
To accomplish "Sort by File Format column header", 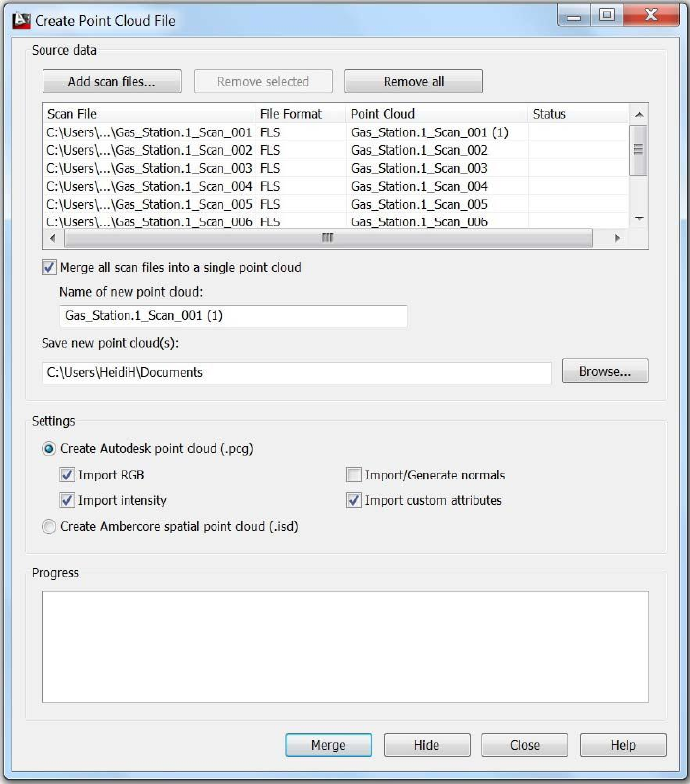I will (x=301, y=114).
